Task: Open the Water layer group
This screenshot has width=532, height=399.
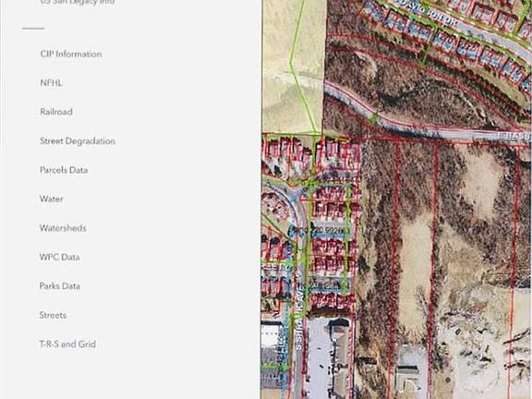Action: (52, 199)
